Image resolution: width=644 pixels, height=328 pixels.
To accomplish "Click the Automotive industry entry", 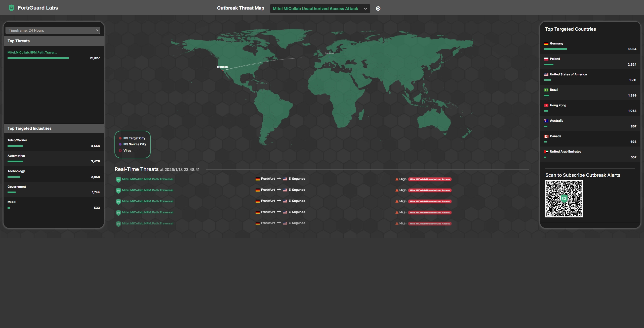I will pos(54,159).
